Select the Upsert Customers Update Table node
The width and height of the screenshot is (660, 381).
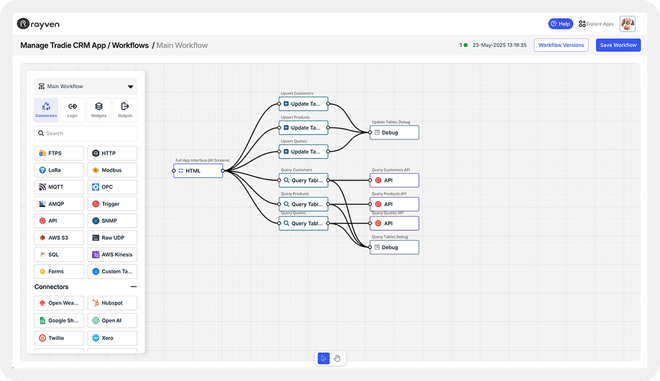(303, 104)
